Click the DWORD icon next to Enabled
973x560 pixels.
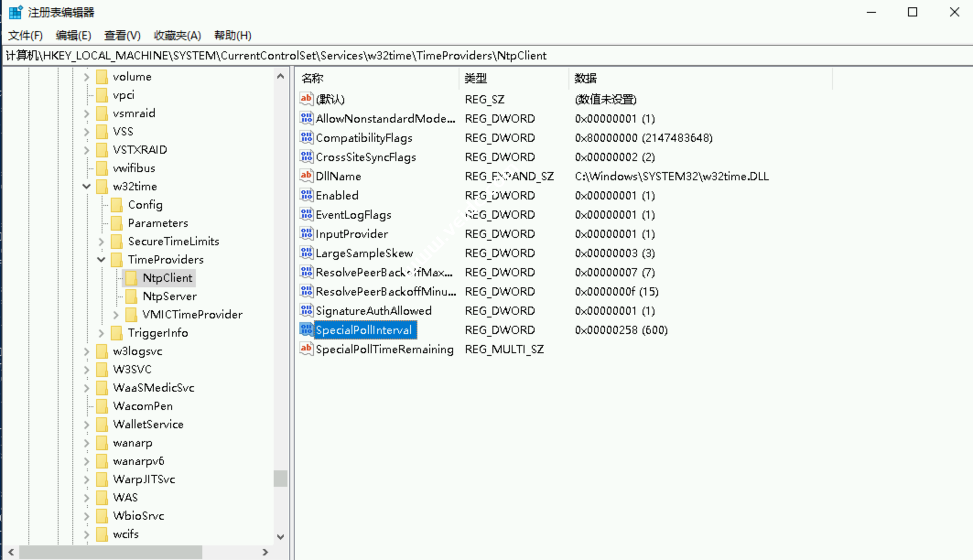coord(306,195)
